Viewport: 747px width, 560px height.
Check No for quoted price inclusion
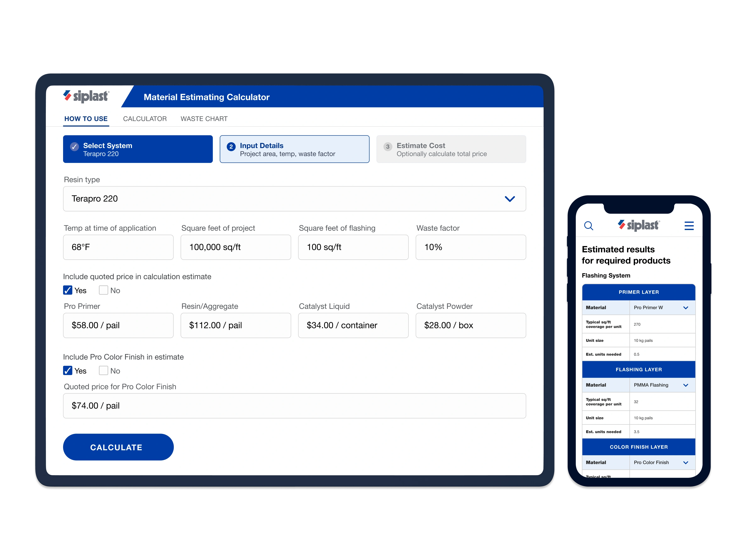tap(103, 290)
